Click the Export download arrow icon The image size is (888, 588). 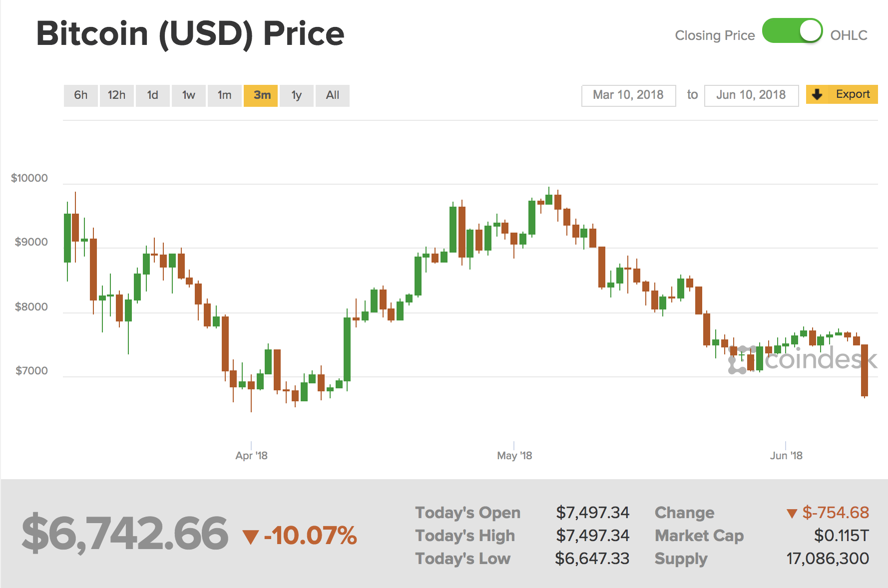click(x=818, y=94)
